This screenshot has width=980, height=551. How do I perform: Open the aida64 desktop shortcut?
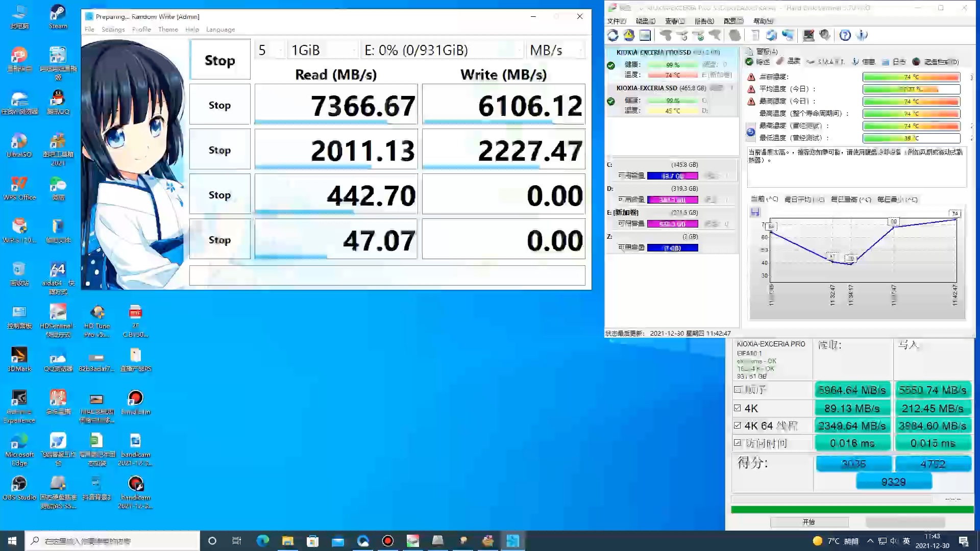point(58,279)
